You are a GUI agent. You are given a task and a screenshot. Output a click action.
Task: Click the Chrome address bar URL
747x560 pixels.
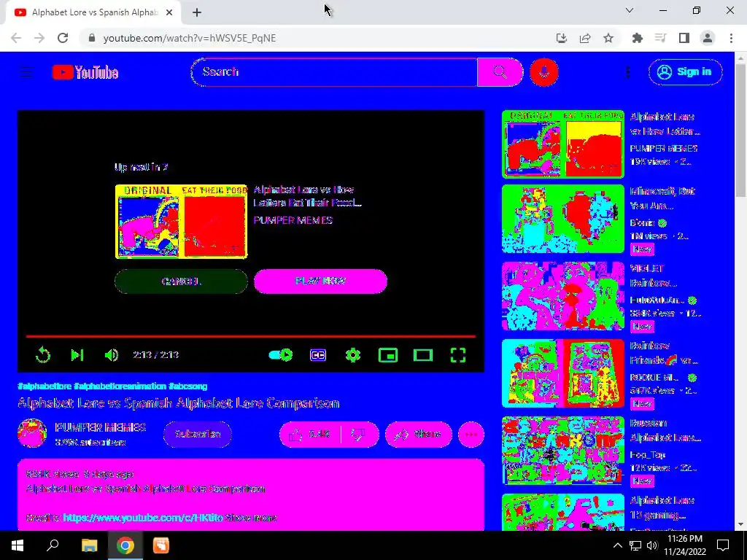(x=190, y=38)
